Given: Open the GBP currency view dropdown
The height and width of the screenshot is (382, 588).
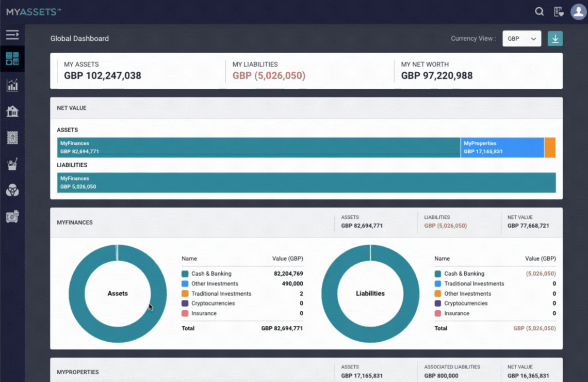Looking at the screenshot, I should click(521, 39).
